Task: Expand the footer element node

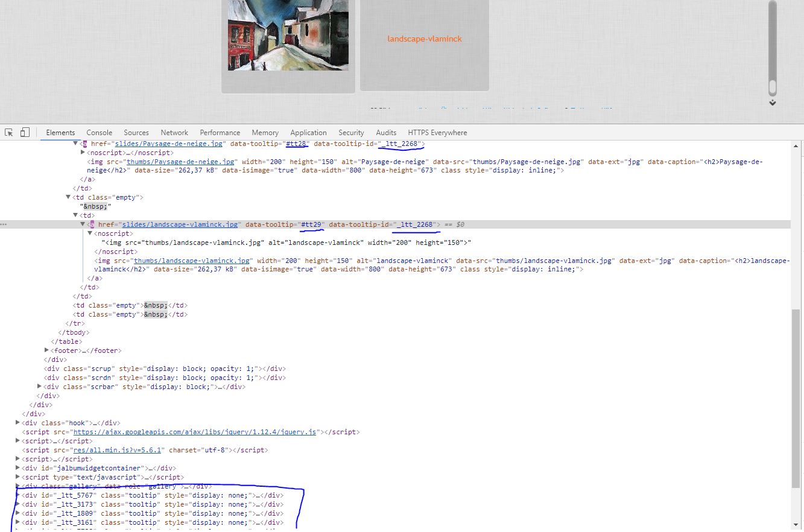Action: (x=47, y=350)
